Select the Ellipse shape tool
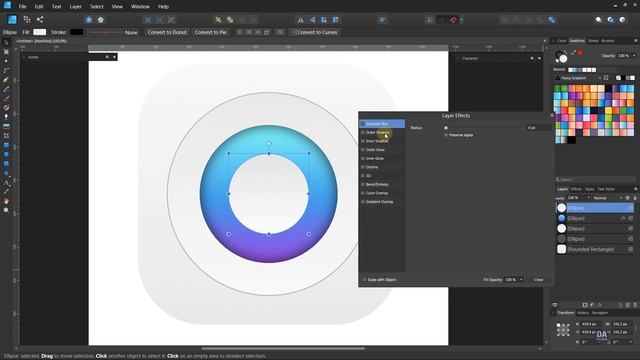640x360 pixels. [x=6, y=154]
